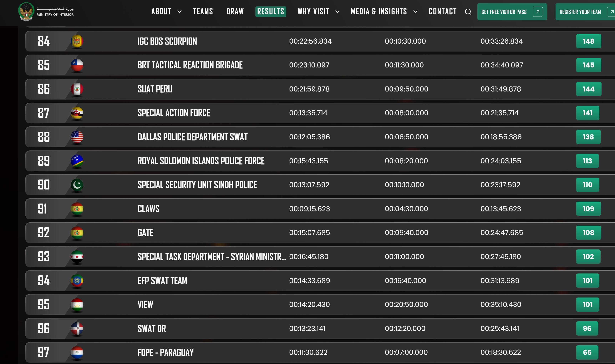Image resolution: width=615 pixels, height=364 pixels.
Task: Expand the ABOUT dropdown chevron
Action: [180, 12]
